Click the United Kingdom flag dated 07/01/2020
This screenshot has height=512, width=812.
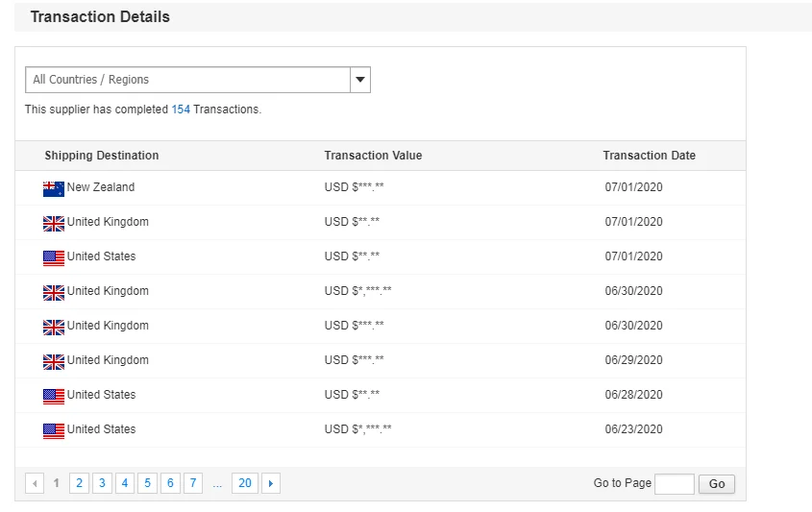pos(54,224)
